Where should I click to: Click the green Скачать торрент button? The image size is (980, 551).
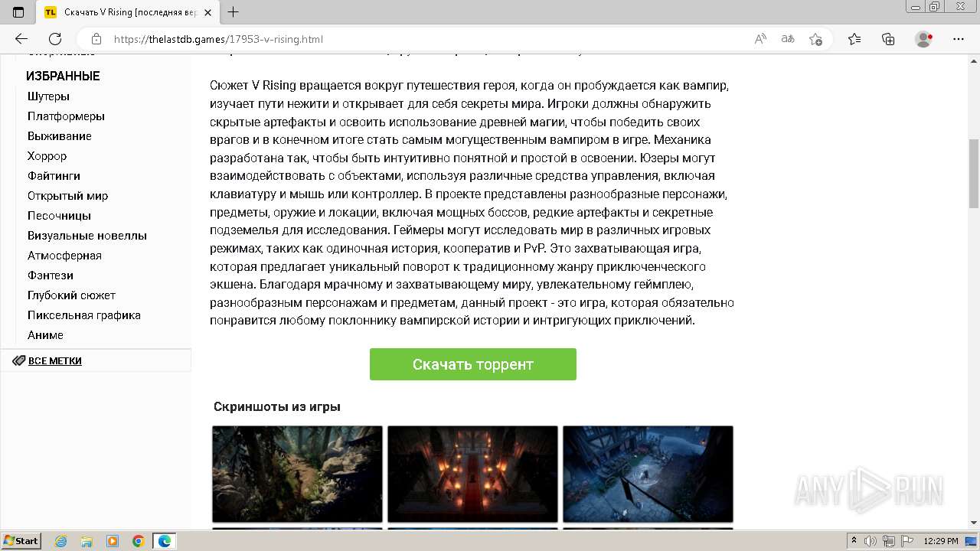click(x=473, y=364)
